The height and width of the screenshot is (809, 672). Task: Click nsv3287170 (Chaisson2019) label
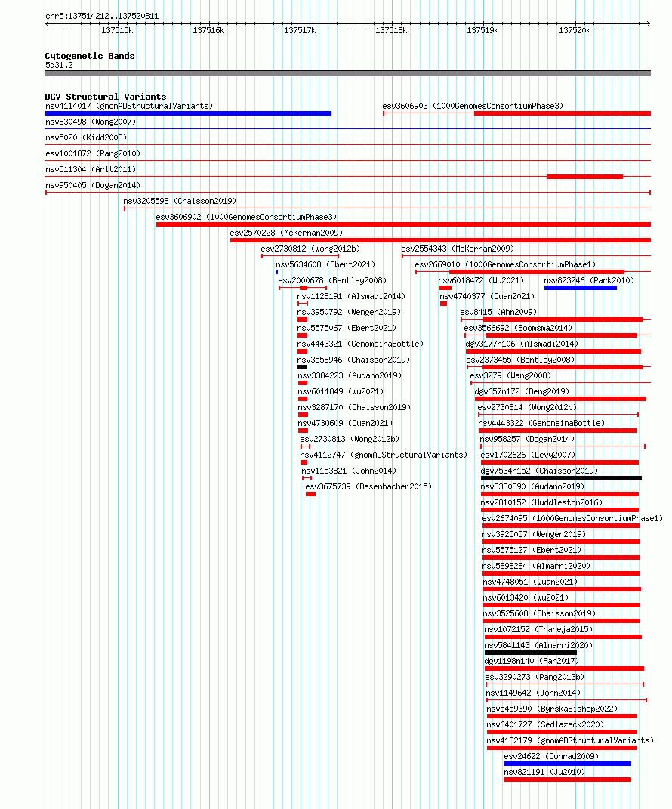[x=354, y=407]
